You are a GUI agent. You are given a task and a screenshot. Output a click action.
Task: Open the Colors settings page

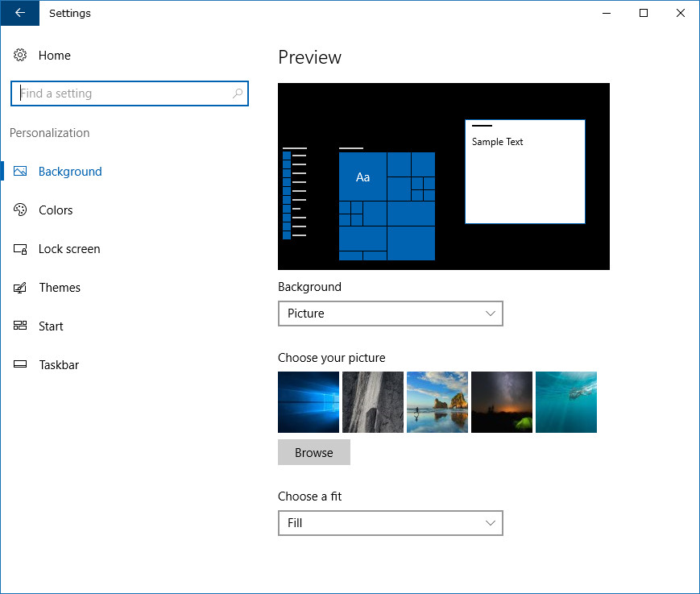pyautogui.click(x=56, y=210)
